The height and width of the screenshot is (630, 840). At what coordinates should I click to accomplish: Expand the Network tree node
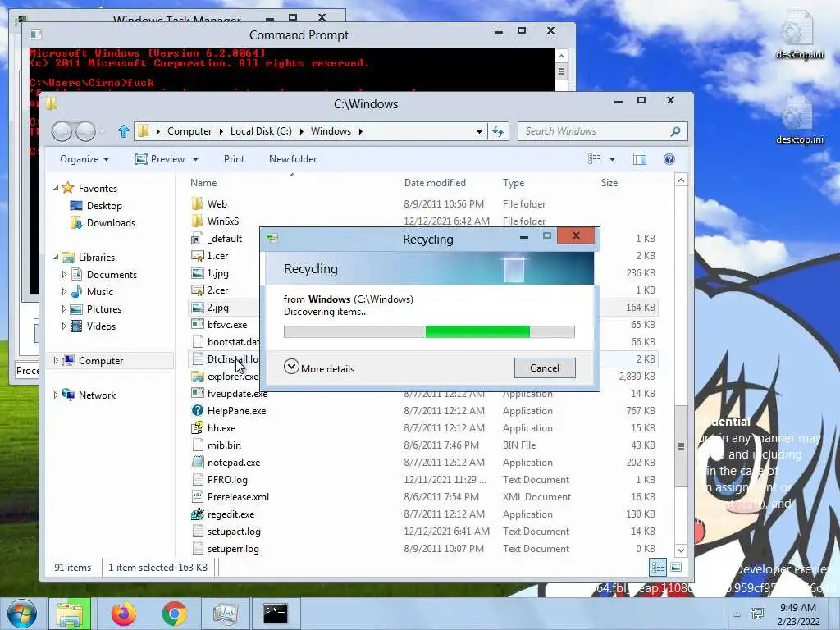pyautogui.click(x=56, y=395)
